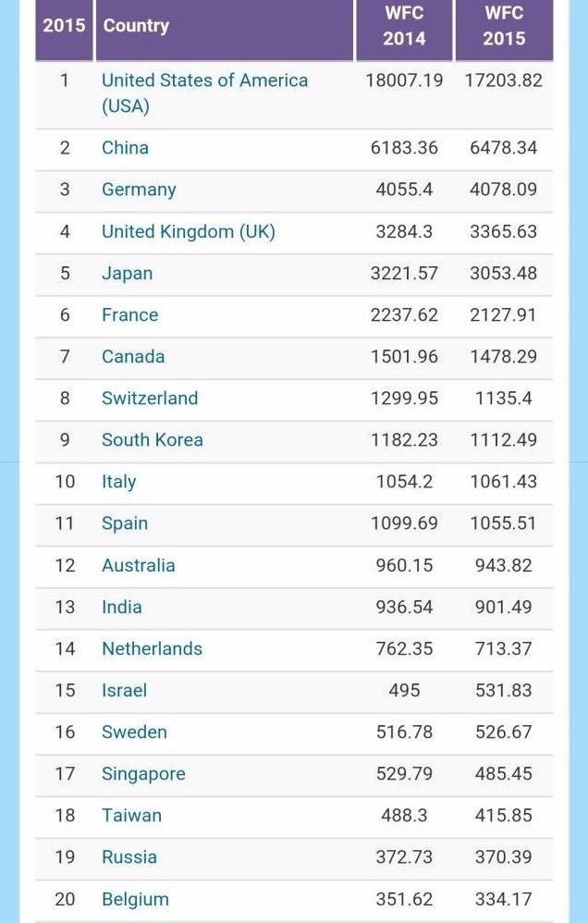This screenshot has height=923, width=588.
Task: Open the Singapore country link
Action: point(143,773)
